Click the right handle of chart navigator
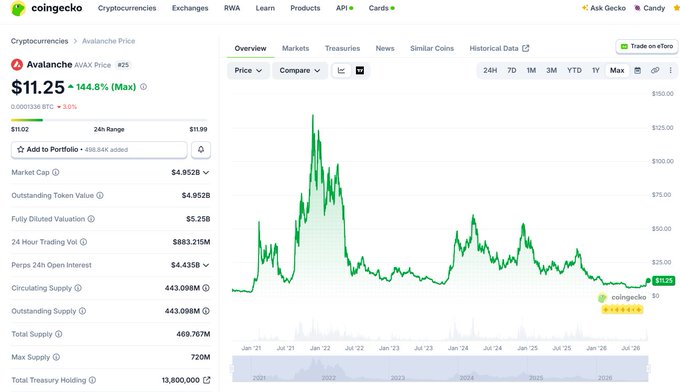This screenshot has height=392, width=680. tap(648, 369)
